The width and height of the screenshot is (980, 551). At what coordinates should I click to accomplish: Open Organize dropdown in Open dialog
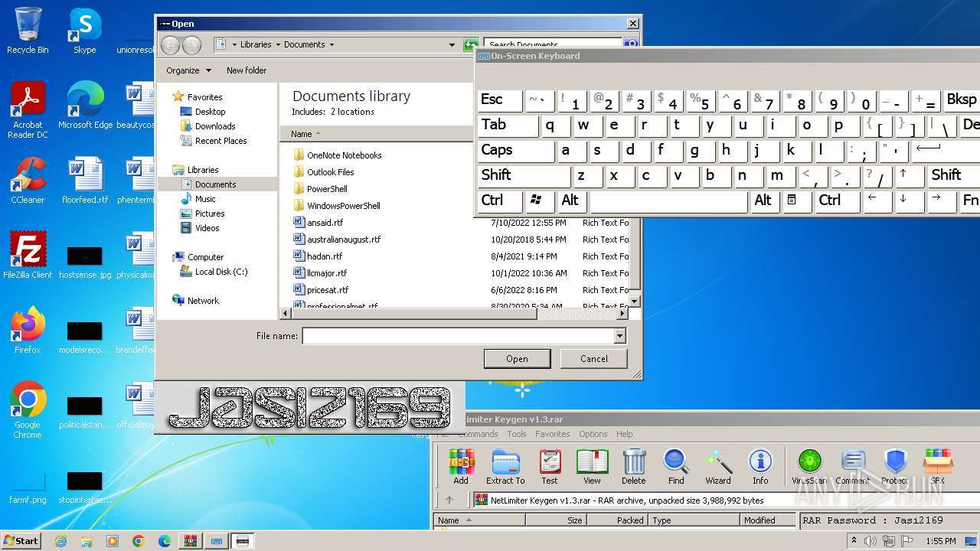pos(188,70)
